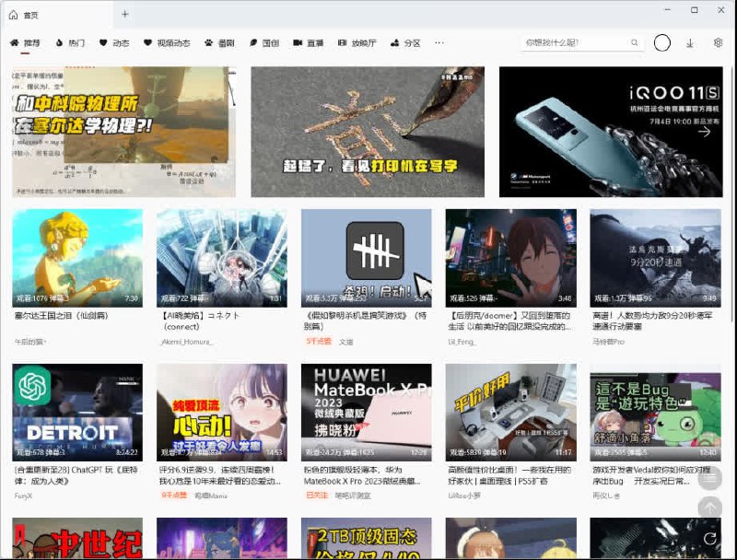Click the refresh icon at bottom right

(709, 539)
